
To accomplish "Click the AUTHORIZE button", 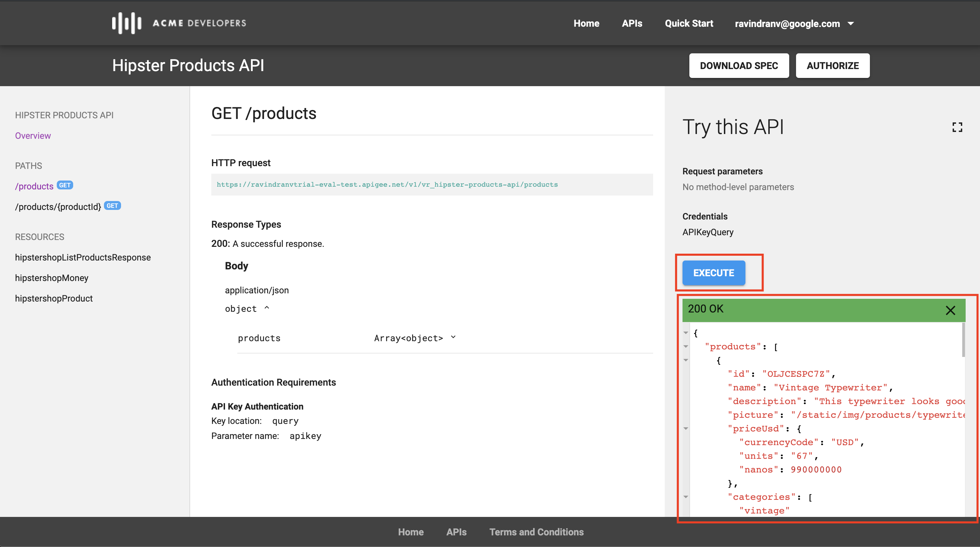I will click(x=832, y=66).
